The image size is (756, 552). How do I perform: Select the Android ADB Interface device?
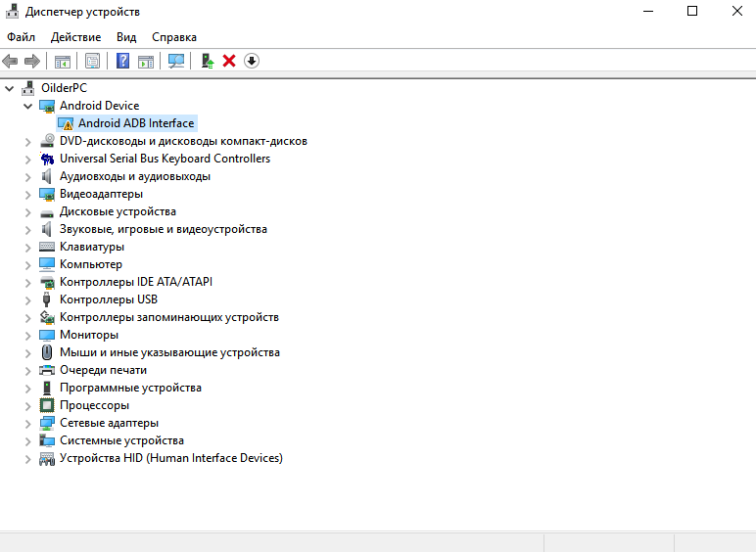136,123
